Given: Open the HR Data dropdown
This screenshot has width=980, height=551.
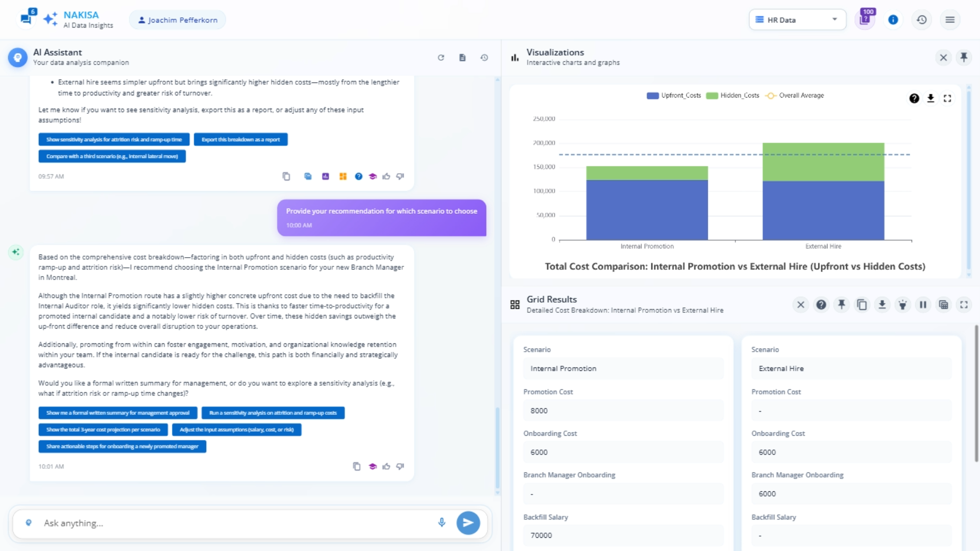Looking at the screenshot, I should pos(797,20).
